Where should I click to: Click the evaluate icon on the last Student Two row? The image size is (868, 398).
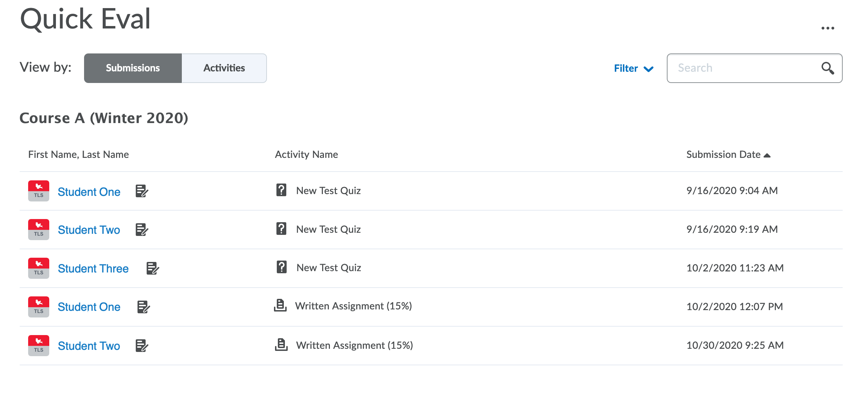pos(142,346)
